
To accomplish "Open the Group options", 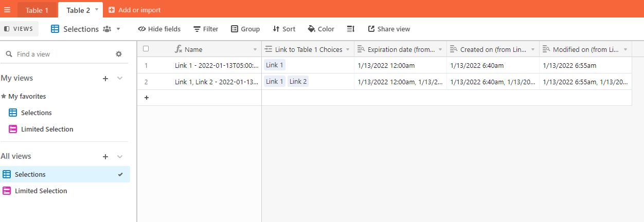I will coord(245,29).
